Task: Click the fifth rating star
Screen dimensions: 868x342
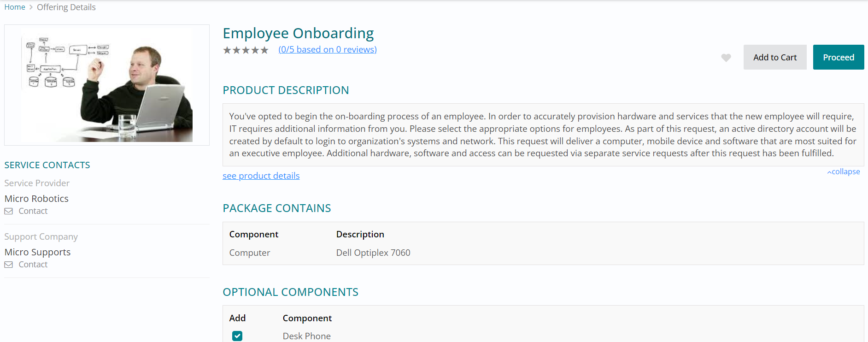Action: pos(264,50)
